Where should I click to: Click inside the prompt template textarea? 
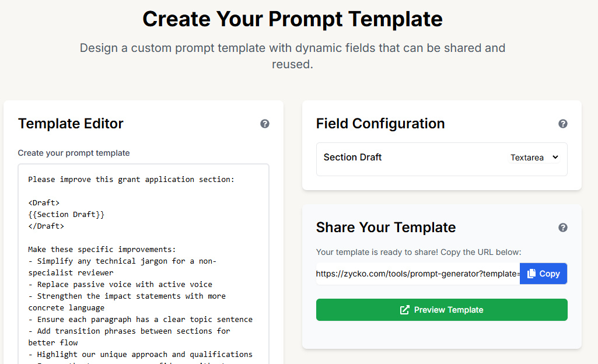[143, 262]
